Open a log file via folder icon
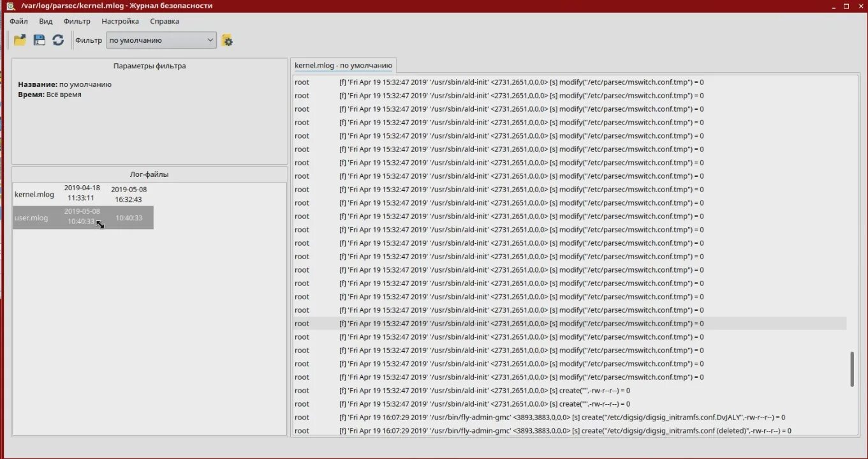This screenshot has height=459, width=868. [20, 40]
